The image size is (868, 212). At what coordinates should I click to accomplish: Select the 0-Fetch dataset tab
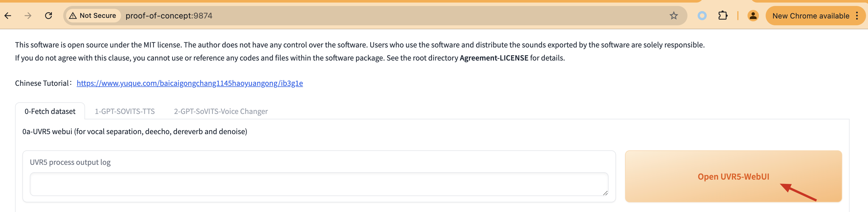coord(50,111)
